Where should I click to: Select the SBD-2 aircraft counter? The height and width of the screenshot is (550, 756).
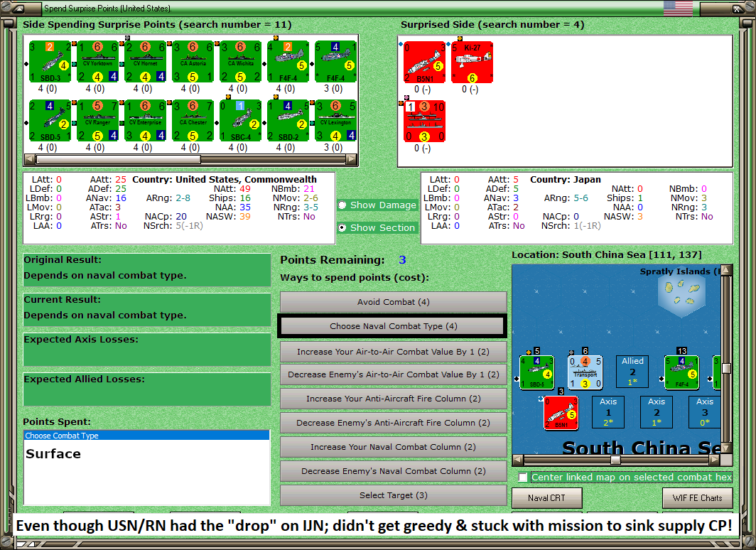(288, 121)
